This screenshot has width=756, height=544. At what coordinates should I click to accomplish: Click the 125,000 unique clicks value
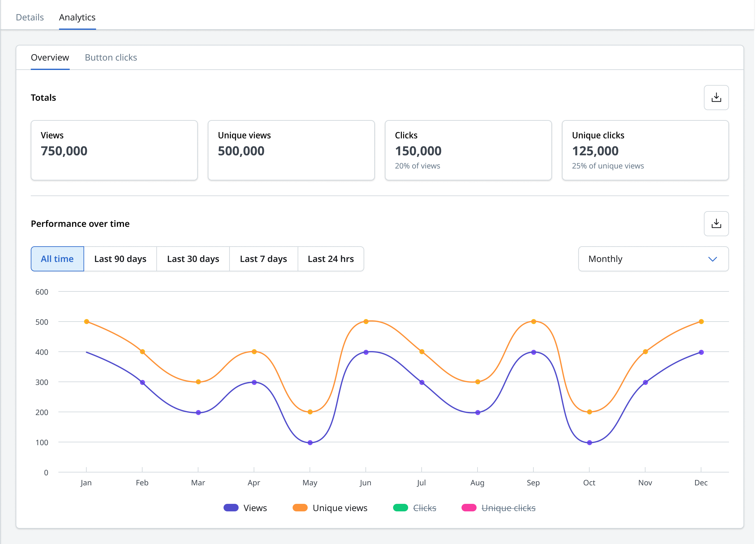tap(595, 151)
